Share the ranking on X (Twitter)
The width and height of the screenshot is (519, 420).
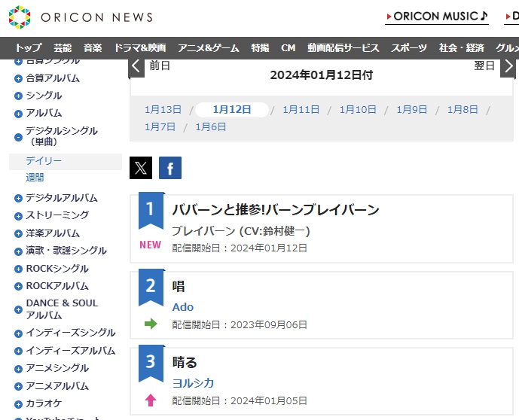(x=141, y=168)
